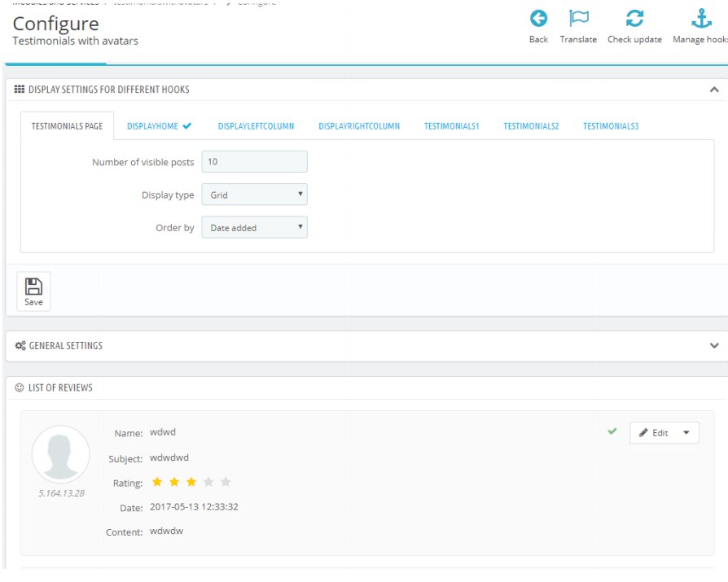The image size is (728, 582).
Task: Click the Back arrow icon
Action: coord(538,19)
